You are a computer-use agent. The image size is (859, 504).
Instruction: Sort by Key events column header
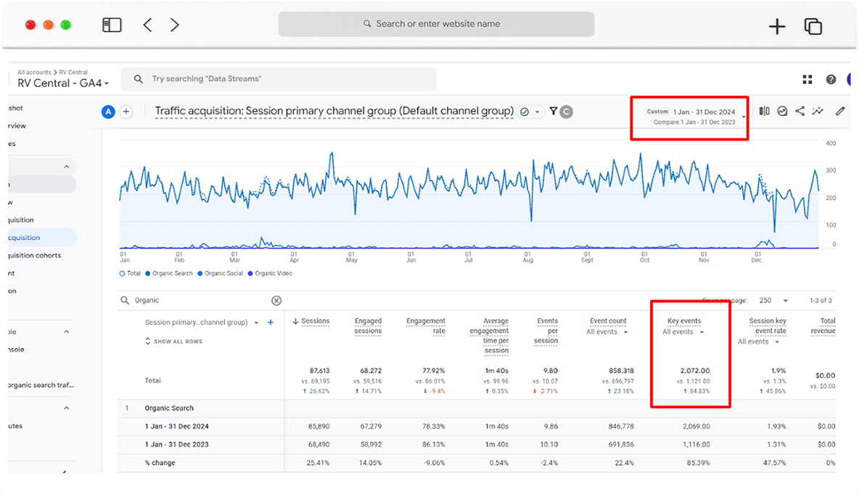[x=684, y=321]
